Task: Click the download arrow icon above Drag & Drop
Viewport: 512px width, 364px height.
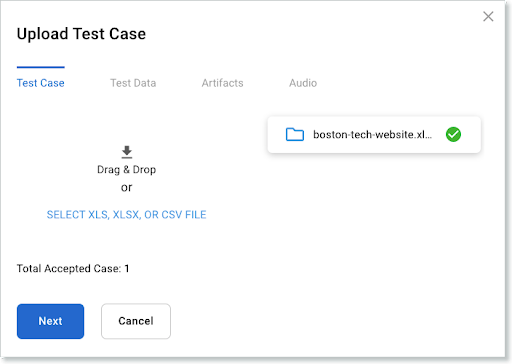Action: tap(127, 152)
